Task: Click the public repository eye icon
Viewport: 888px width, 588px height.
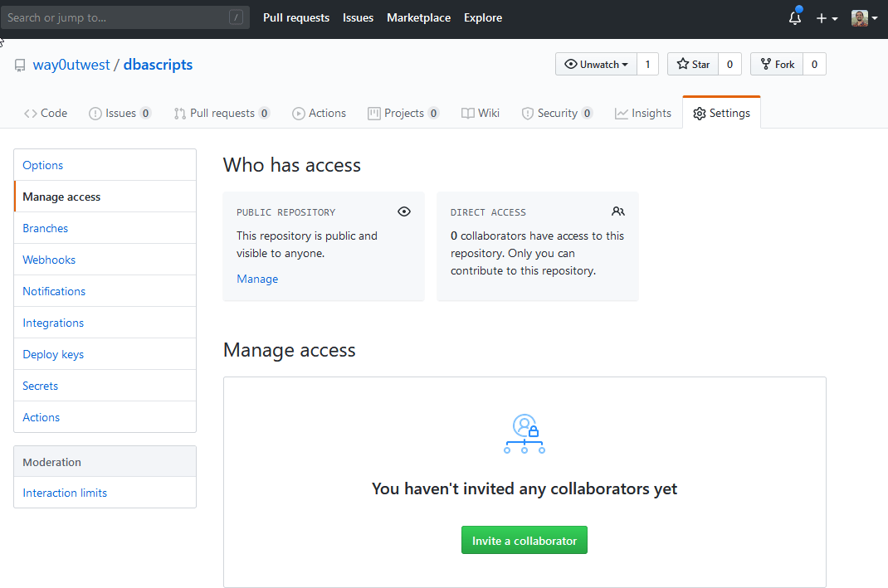Action: 404,211
